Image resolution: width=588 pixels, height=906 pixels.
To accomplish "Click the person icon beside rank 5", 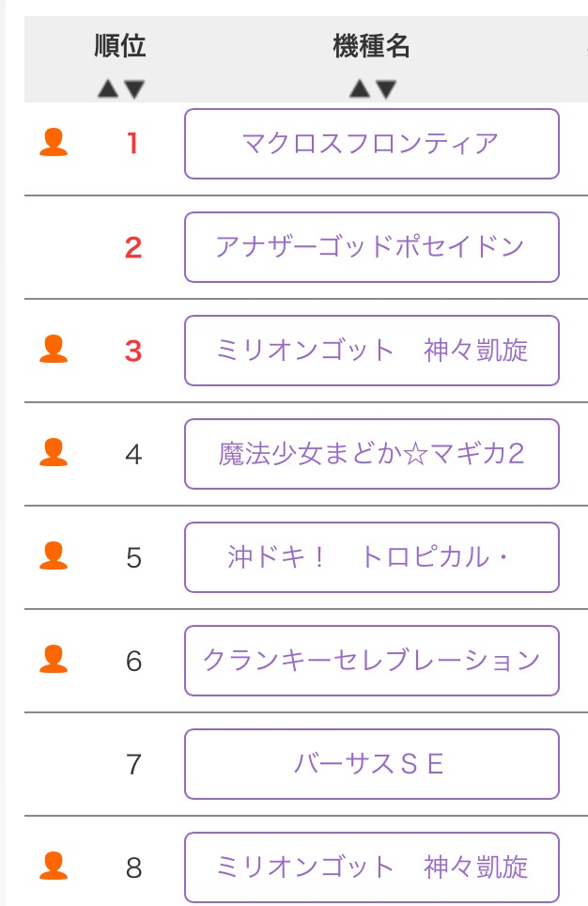I will (54, 556).
